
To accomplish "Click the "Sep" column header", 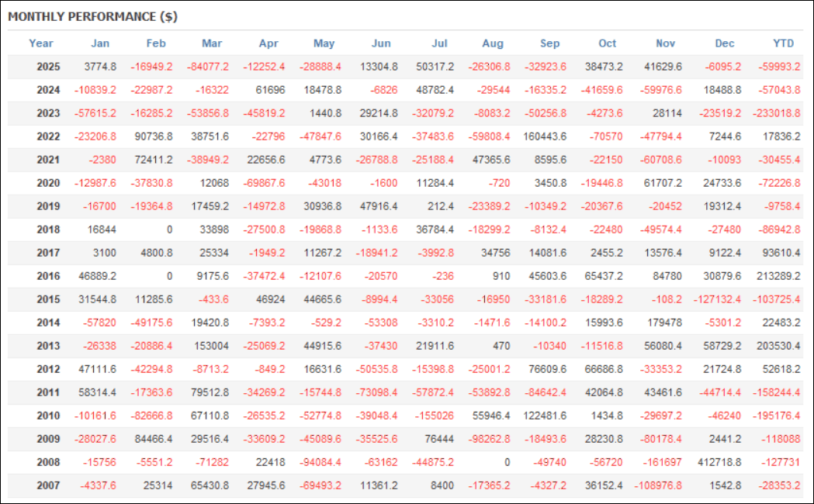I will (552, 43).
